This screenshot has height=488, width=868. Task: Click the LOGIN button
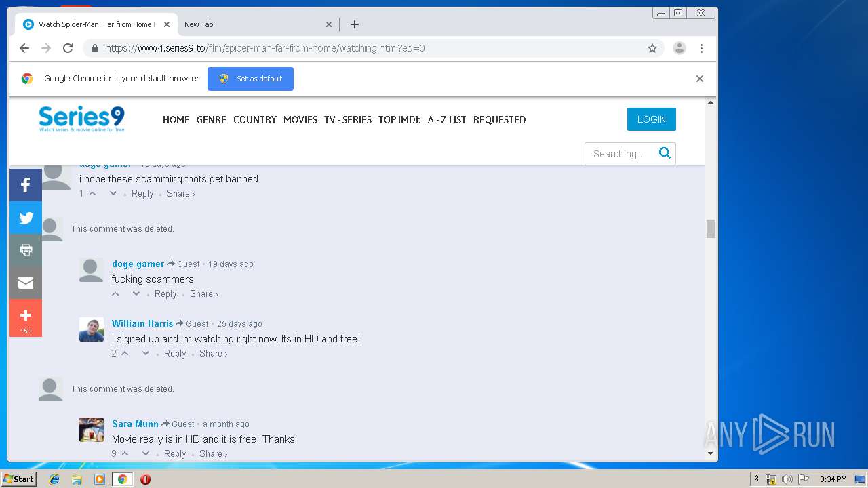tap(652, 119)
